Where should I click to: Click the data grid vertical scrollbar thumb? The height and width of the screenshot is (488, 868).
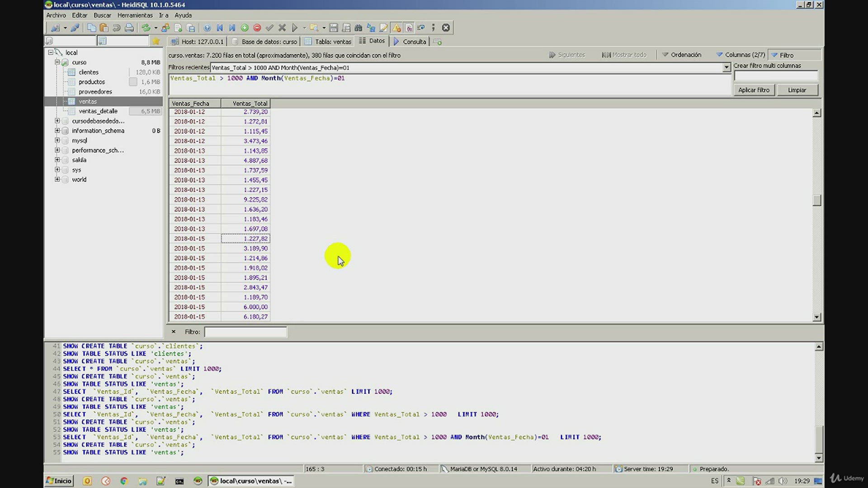click(816, 200)
